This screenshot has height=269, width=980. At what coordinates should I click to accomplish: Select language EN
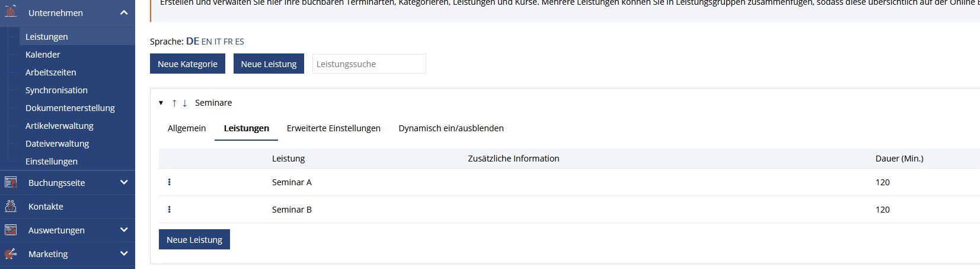click(206, 42)
